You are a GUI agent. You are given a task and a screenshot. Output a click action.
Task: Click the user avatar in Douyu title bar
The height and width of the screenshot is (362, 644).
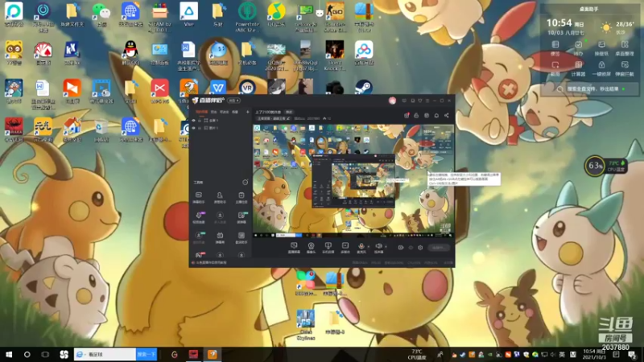392,101
